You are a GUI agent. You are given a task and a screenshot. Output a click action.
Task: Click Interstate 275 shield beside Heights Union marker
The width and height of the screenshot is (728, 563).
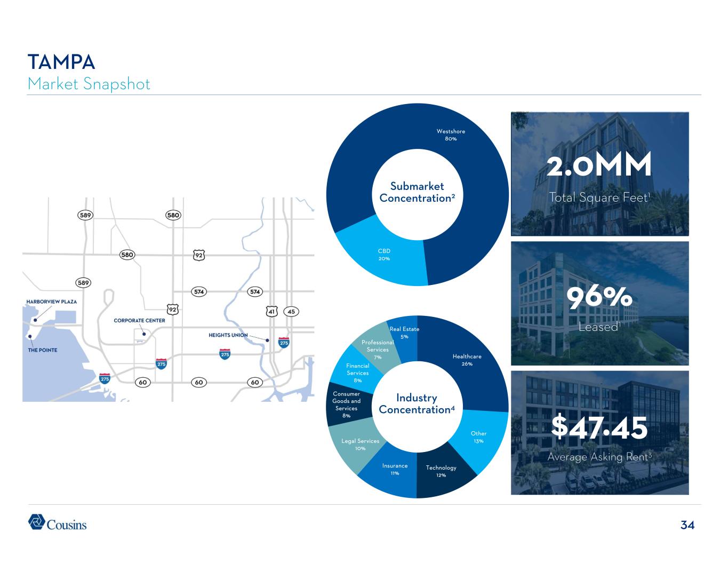click(284, 343)
